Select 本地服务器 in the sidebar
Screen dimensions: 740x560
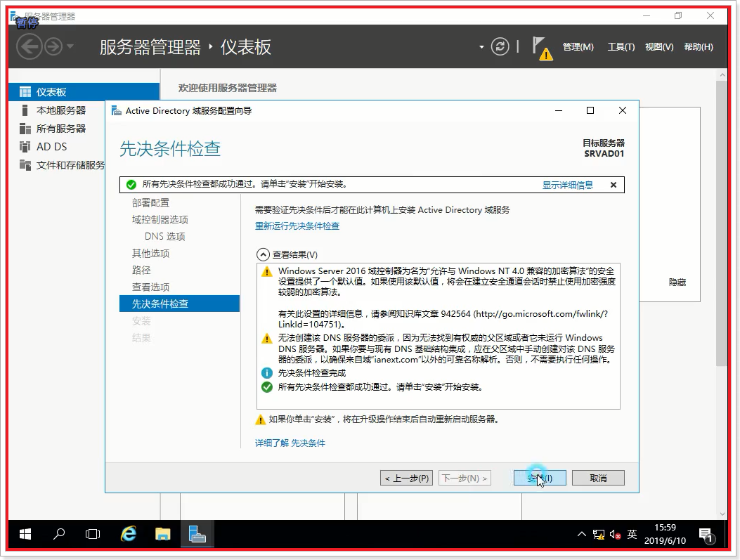(61, 110)
